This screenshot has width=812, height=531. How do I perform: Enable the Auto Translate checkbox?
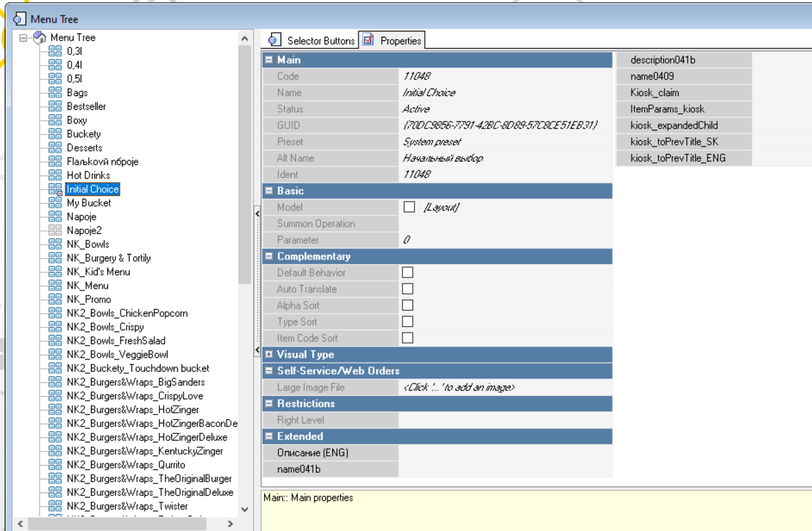(408, 289)
